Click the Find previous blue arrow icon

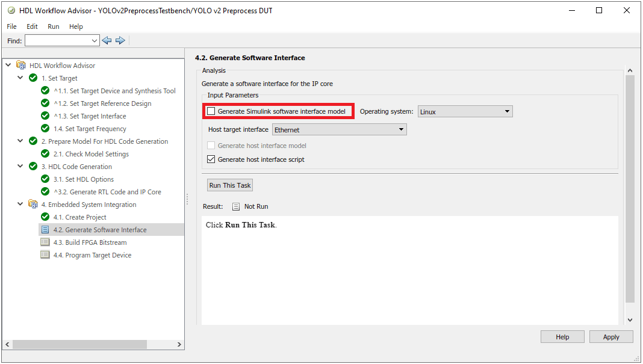click(x=107, y=40)
